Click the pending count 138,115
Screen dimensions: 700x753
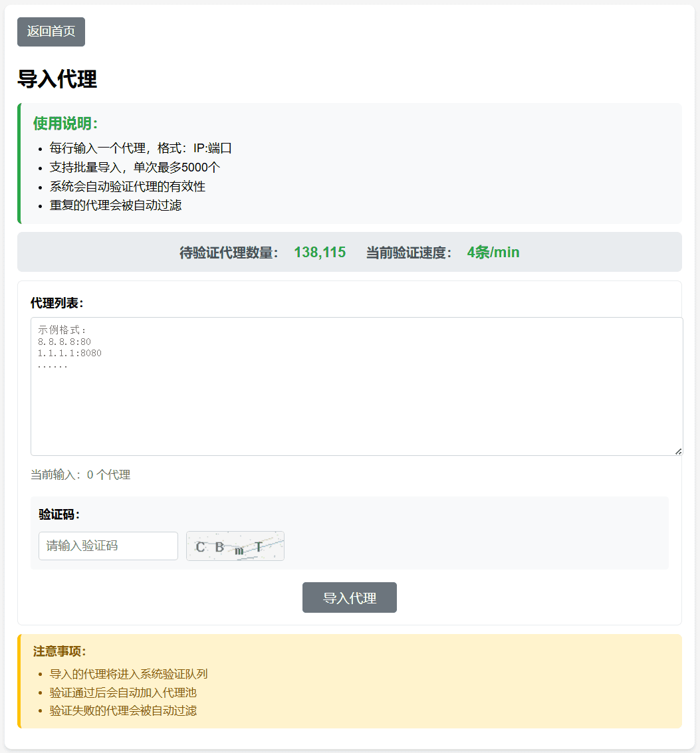point(320,253)
